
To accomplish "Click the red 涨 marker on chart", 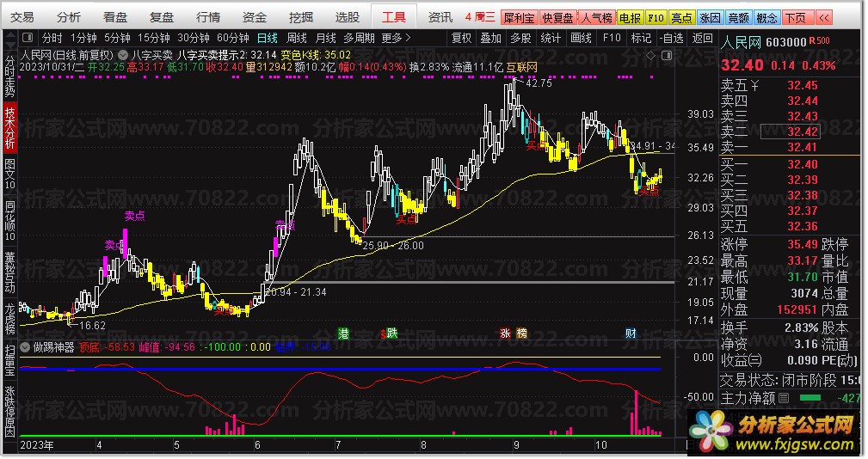I will tap(506, 333).
